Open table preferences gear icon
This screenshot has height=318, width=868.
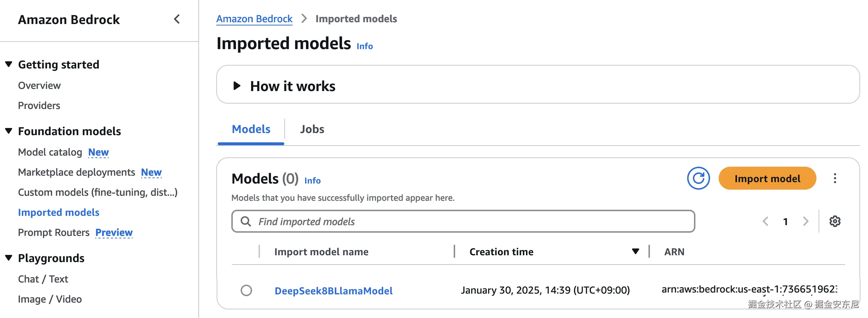[x=835, y=221]
